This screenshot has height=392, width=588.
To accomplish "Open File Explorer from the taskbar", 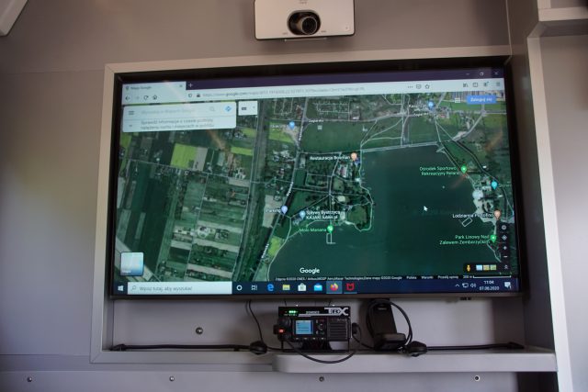I will 286,287.
